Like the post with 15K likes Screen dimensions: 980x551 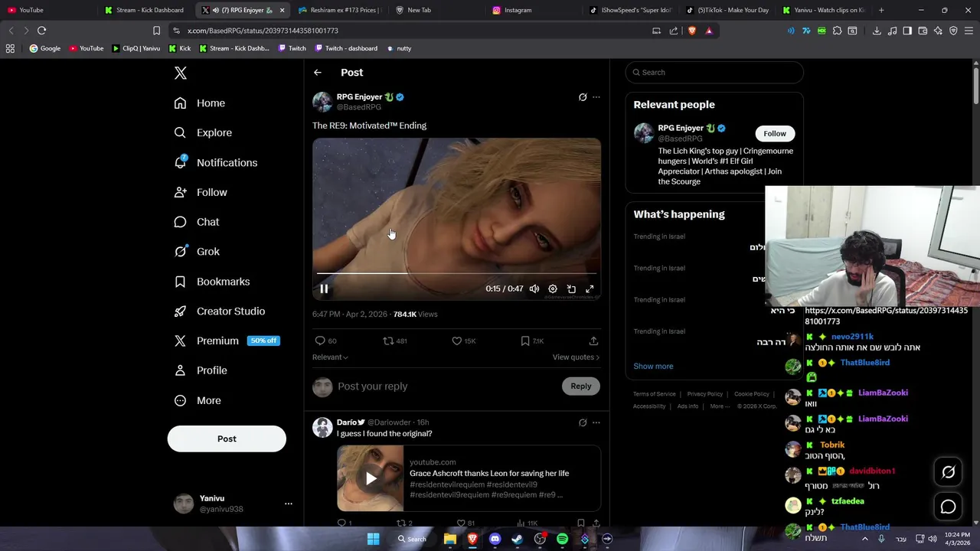point(456,341)
